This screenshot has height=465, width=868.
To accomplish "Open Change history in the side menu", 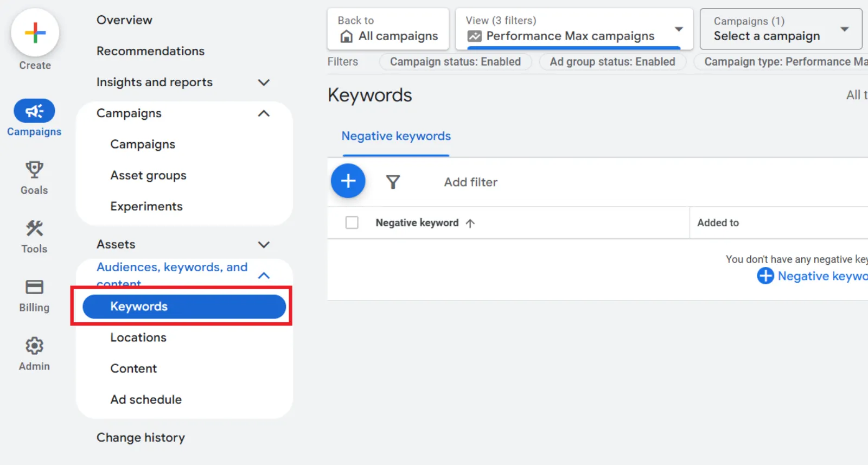I will coord(141,437).
